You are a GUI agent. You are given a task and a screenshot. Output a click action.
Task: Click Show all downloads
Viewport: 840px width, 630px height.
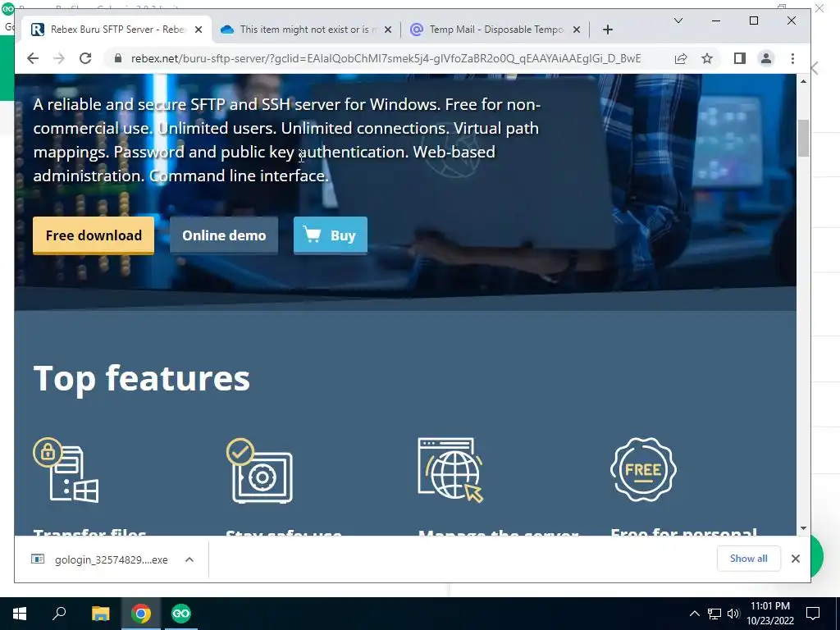[748, 558]
